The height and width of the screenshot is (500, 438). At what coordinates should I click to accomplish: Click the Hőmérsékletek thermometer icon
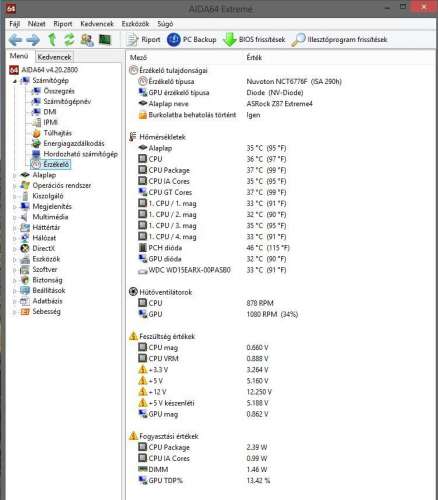[x=133, y=137]
